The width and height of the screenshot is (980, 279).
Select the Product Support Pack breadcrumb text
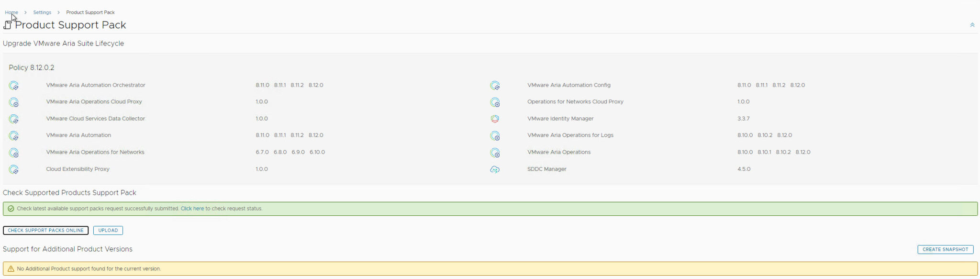tap(90, 12)
